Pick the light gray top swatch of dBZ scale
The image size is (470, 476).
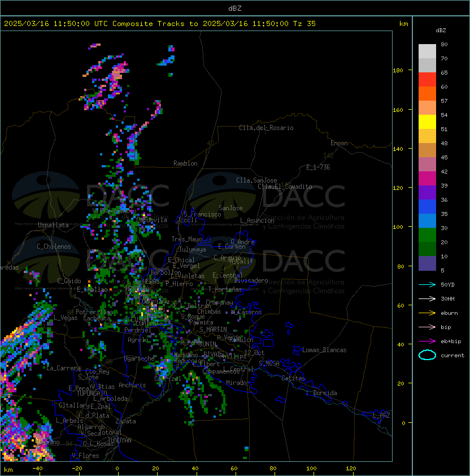point(427,51)
